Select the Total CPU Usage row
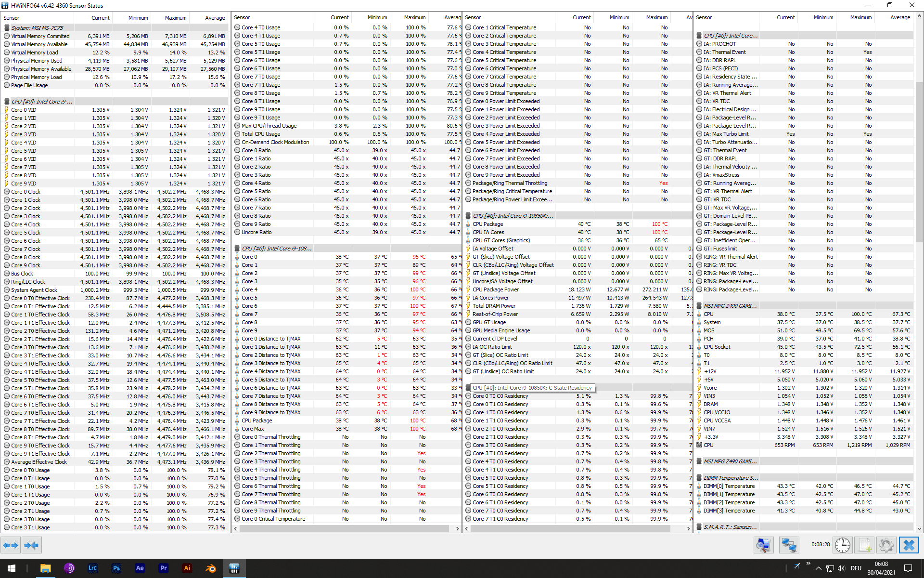This screenshot has height=578, width=924. [x=346, y=134]
